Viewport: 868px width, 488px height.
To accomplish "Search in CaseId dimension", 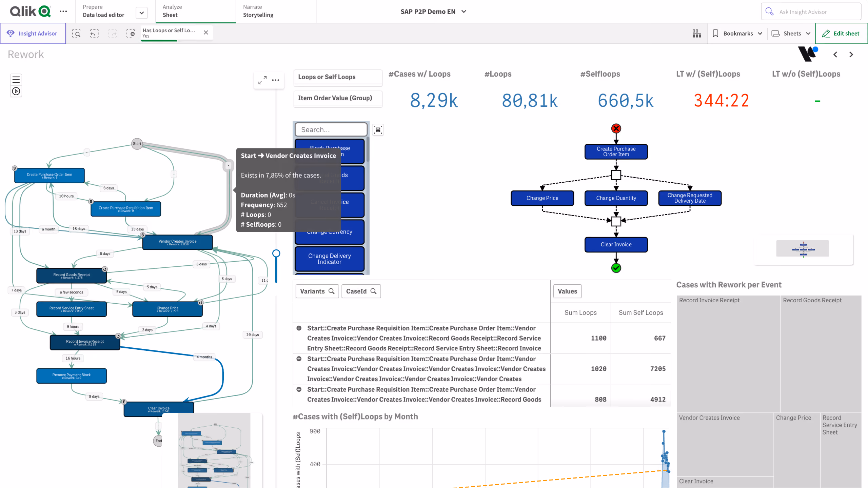I will point(361,291).
